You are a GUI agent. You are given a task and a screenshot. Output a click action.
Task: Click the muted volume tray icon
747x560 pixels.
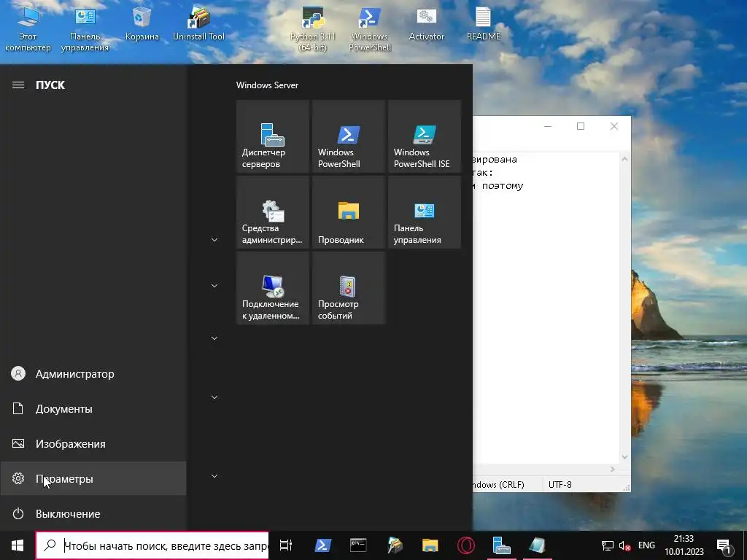coord(624,545)
